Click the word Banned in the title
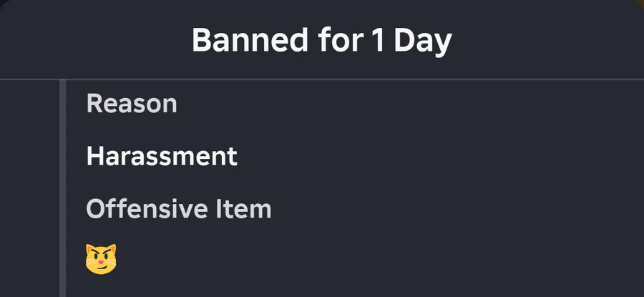This screenshot has width=644, height=297. click(x=250, y=40)
